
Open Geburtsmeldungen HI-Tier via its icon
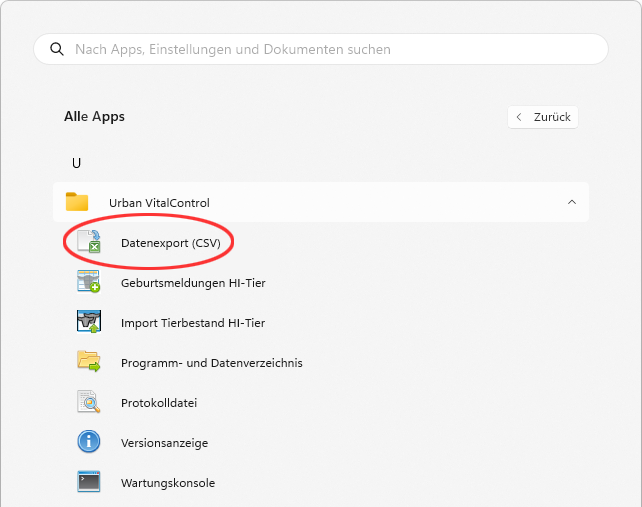pos(88,282)
